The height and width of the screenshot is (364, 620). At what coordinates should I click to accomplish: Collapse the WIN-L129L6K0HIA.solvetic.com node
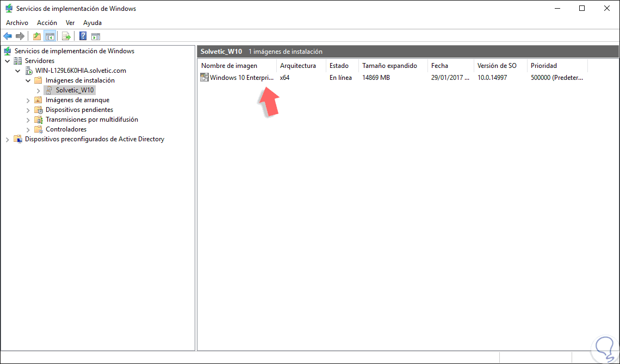18,71
